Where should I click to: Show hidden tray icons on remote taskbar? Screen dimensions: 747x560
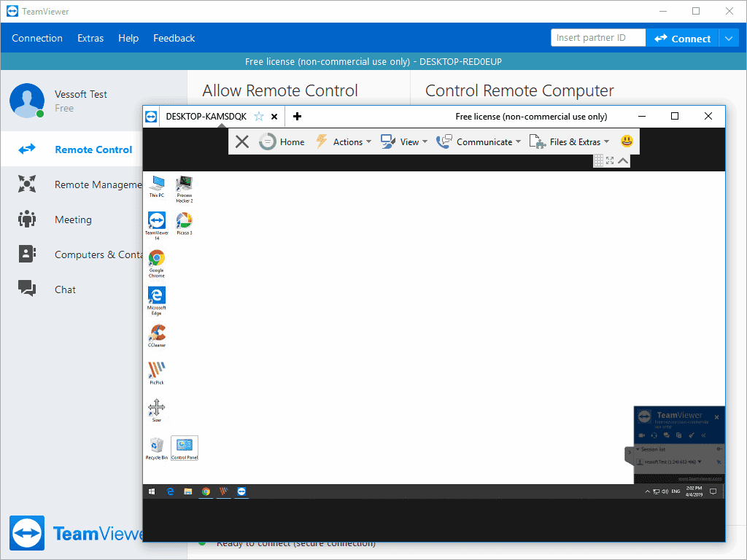point(647,491)
